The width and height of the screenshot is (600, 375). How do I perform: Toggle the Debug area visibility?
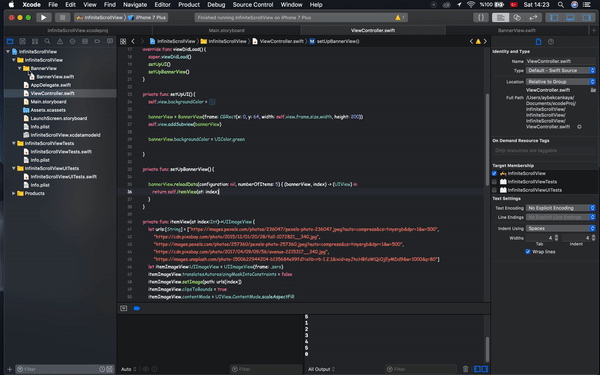point(570,18)
